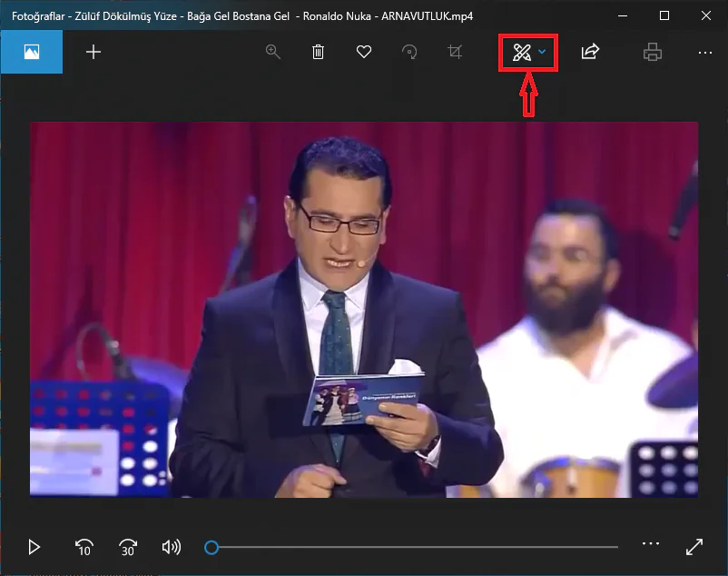Minimize the Fotoğraflar window
This screenshot has width=728, height=576.
click(x=623, y=15)
